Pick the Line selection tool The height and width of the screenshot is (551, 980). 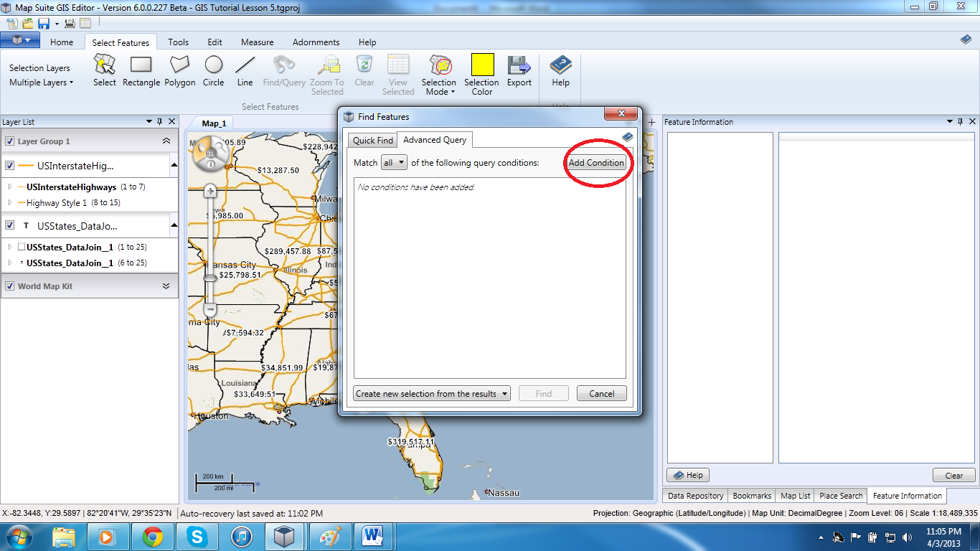tap(245, 71)
